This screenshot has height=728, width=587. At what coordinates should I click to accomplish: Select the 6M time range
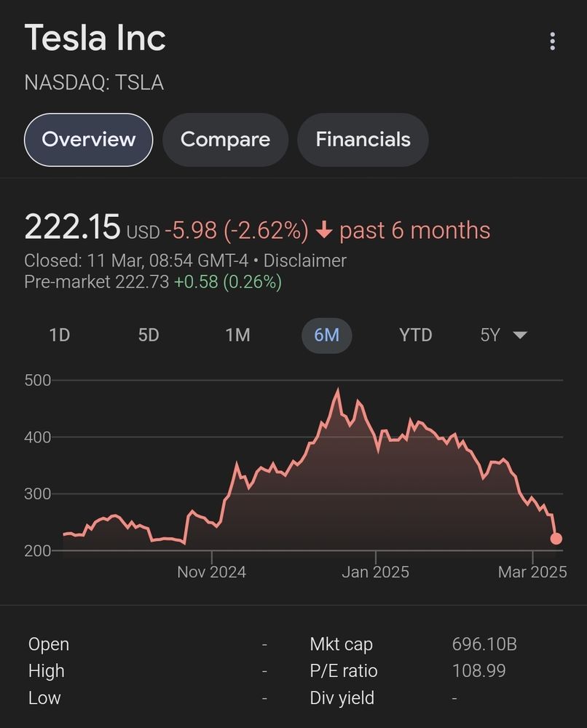[326, 335]
